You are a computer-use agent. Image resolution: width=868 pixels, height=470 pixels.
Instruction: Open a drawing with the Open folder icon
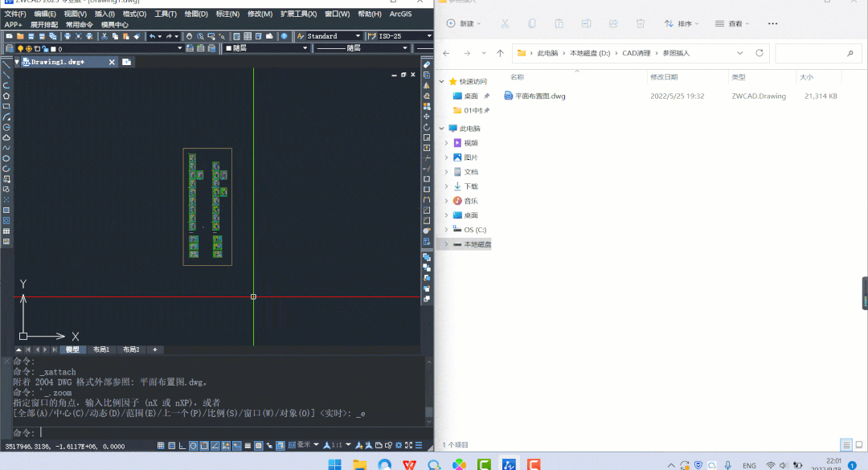point(20,35)
